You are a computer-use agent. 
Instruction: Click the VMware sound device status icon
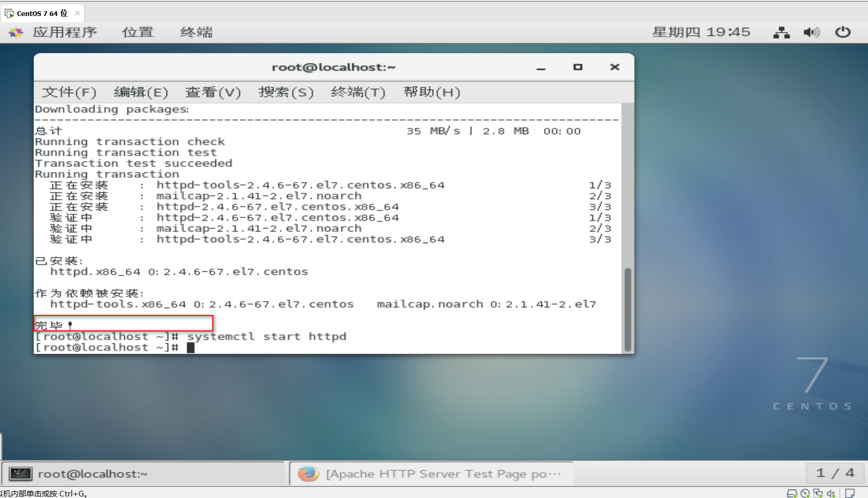click(831, 493)
